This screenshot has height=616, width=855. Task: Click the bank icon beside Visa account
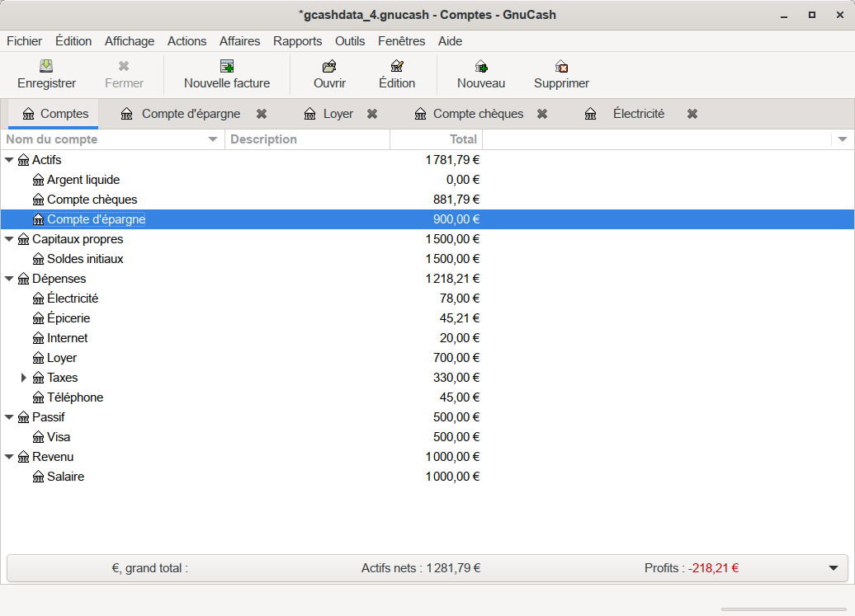38,437
